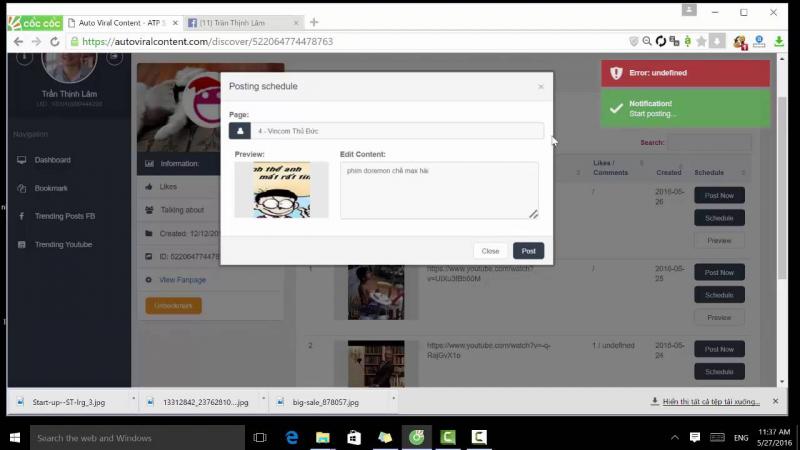Click Preview for the 2016-05-26 row
Image resolution: width=800 pixels, height=450 pixels.
pyautogui.click(x=719, y=240)
